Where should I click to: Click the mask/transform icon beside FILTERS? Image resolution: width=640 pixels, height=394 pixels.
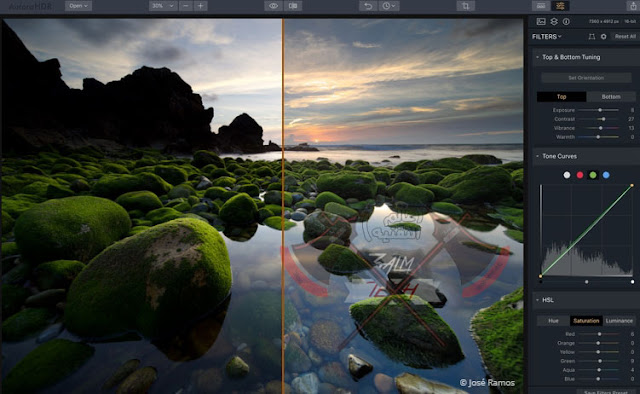[x=591, y=37]
